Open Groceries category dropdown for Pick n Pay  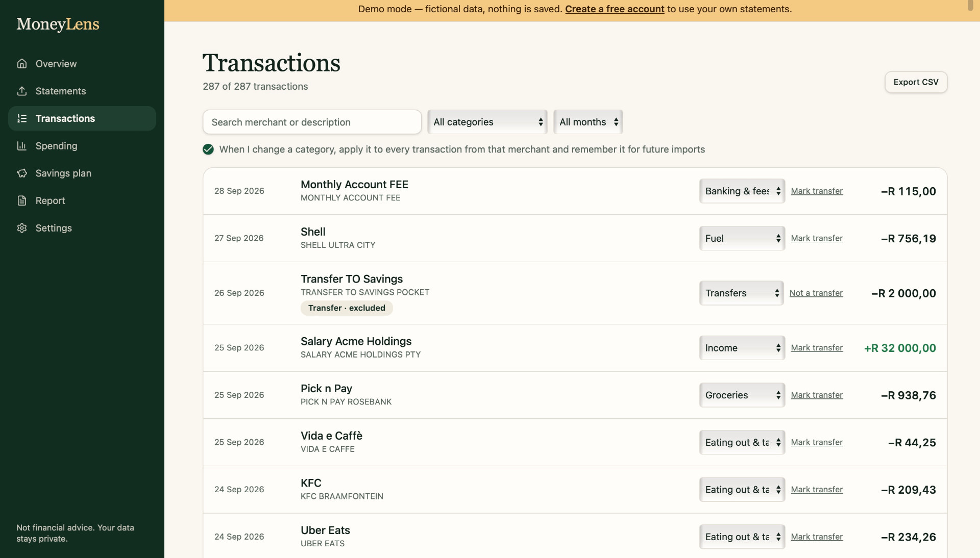tap(742, 395)
